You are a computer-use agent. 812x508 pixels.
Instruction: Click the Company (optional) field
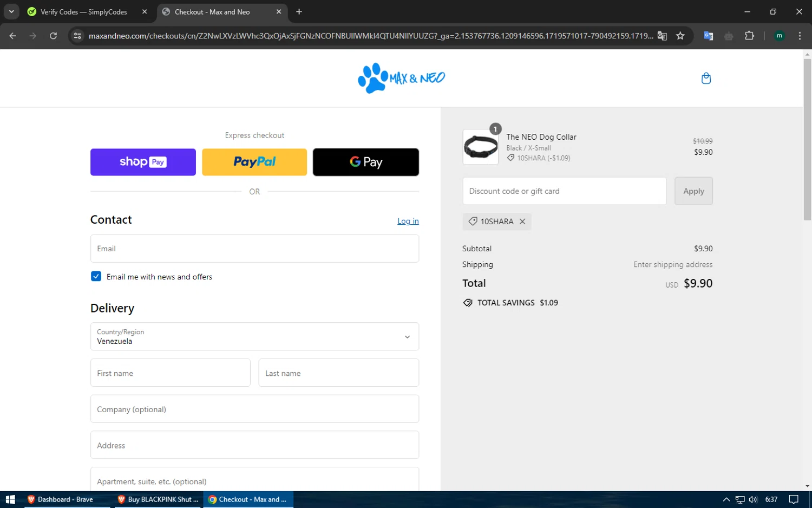(254, 409)
